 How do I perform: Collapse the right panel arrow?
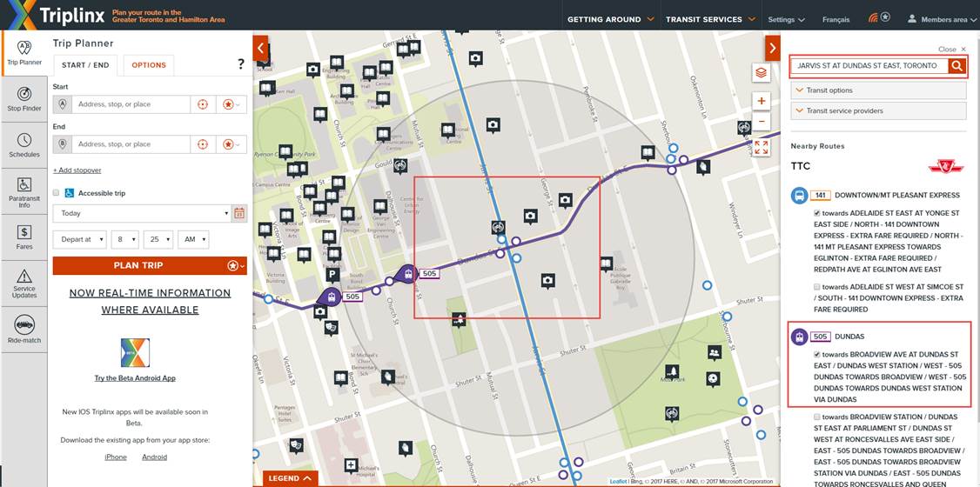pyautogui.click(x=773, y=48)
